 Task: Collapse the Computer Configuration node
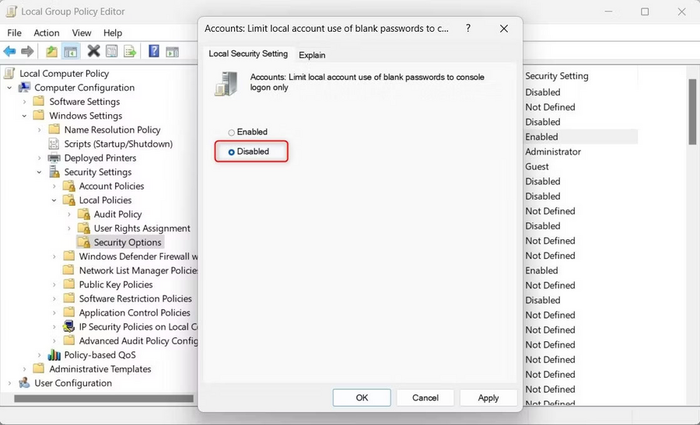point(9,88)
